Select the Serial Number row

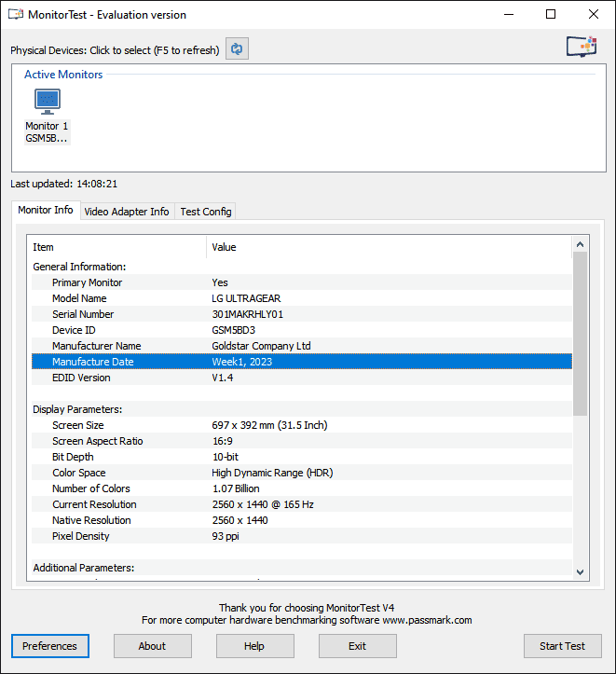point(302,314)
